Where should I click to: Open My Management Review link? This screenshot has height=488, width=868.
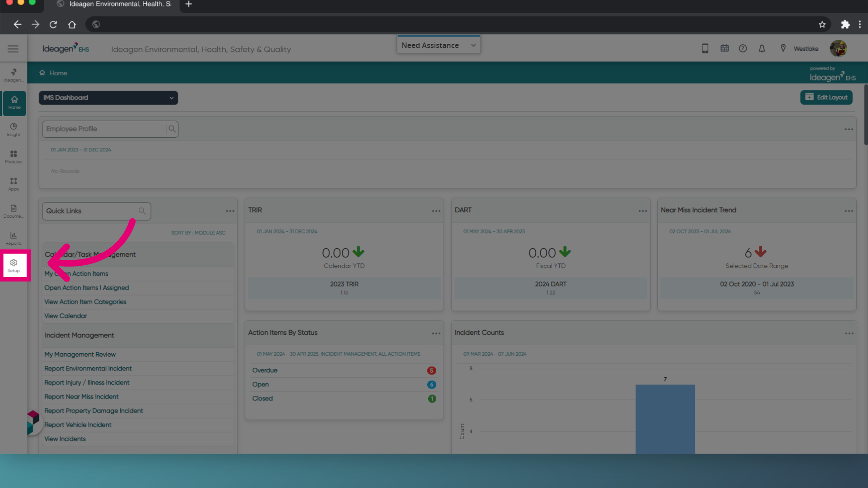click(x=80, y=354)
